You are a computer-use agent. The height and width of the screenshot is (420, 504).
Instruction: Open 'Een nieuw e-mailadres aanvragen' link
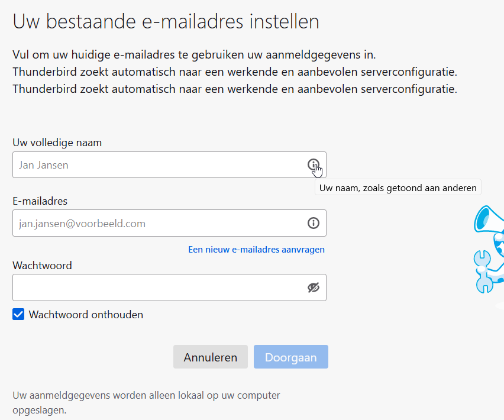[256, 250]
